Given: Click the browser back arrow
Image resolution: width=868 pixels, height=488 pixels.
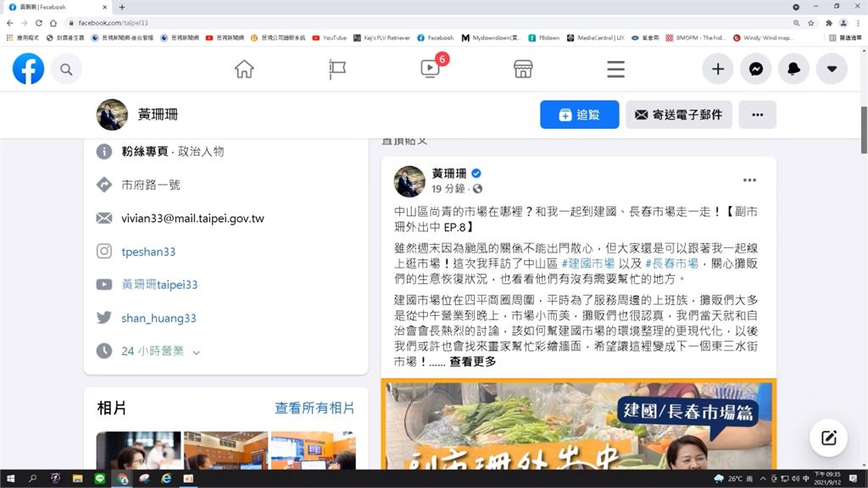Looking at the screenshot, I should pyautogui.click(x=10, y=23).
